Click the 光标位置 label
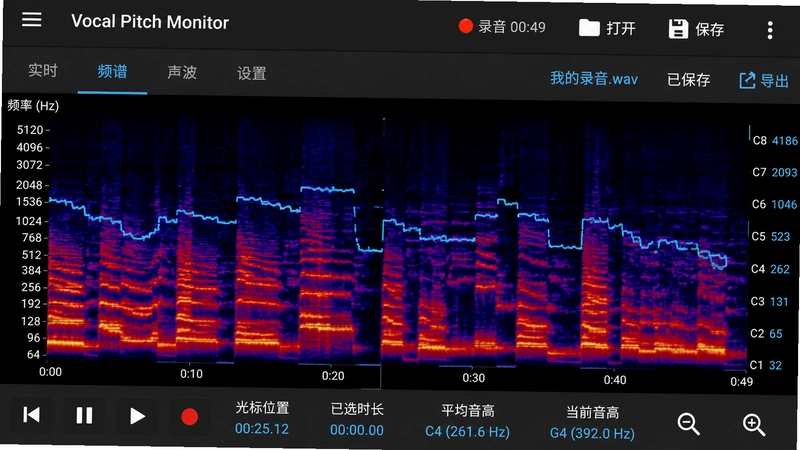 tap(262, 408)
